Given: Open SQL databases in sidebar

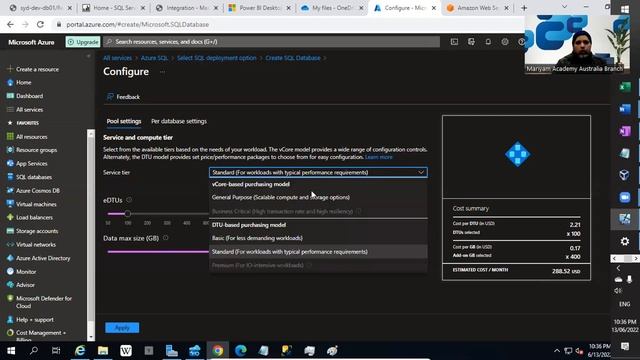Looking at the screenshot, I should click(33, 177).
